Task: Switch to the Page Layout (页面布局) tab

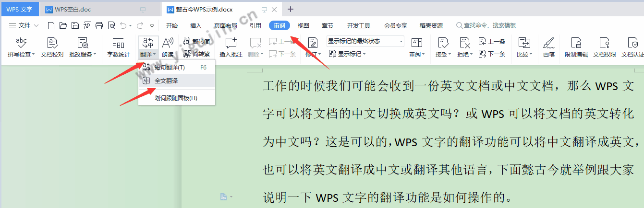Action: (226, 25)
